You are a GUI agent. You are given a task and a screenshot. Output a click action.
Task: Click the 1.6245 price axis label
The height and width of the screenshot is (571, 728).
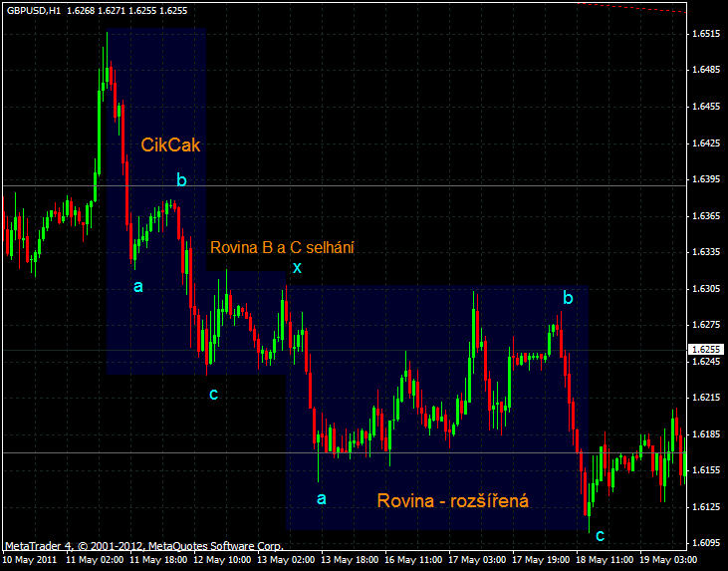[706, 361]
